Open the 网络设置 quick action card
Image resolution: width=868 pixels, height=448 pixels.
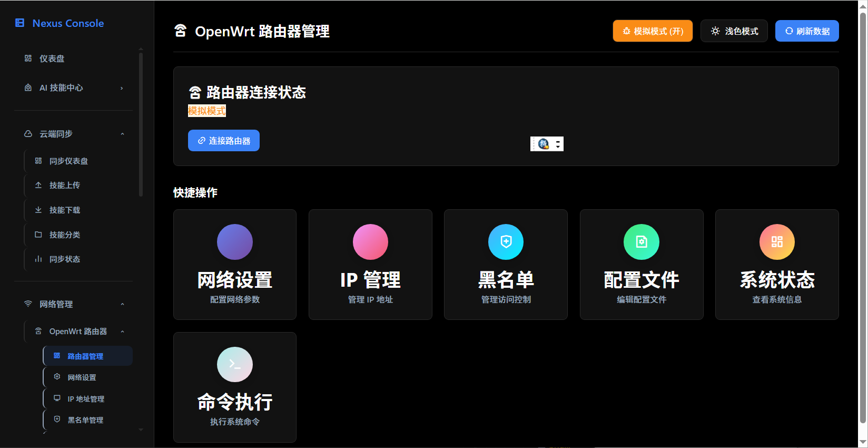point(235,265)
